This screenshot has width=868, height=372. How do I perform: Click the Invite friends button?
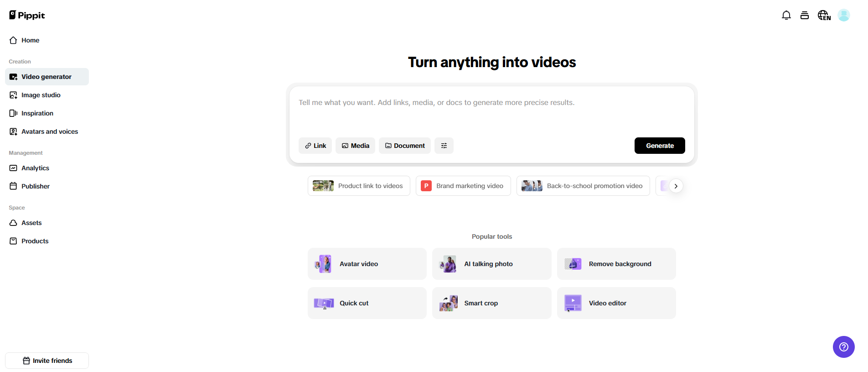[47, 361]
